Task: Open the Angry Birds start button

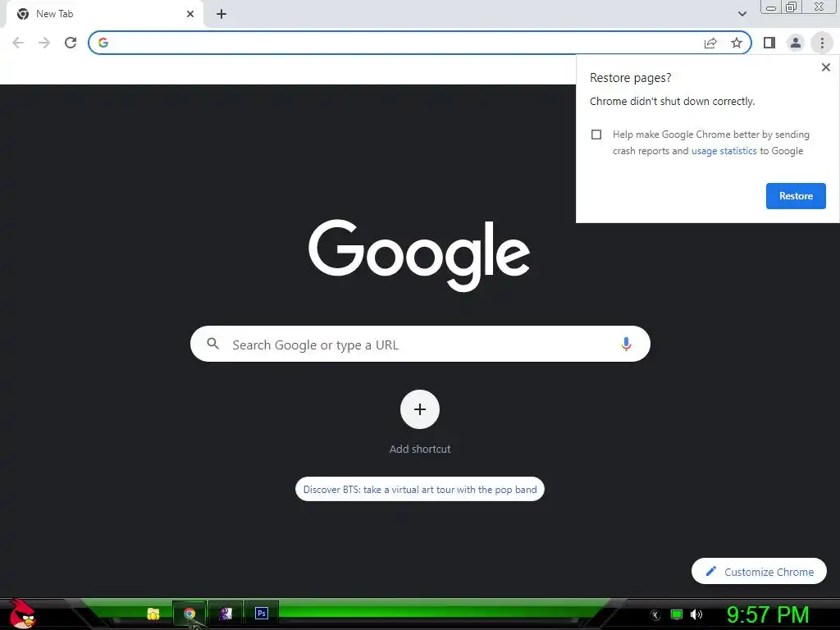Action: (21, 614)
